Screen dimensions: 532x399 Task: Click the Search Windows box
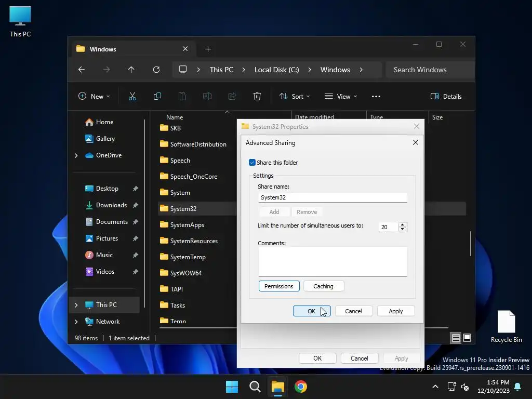(430, 70)
